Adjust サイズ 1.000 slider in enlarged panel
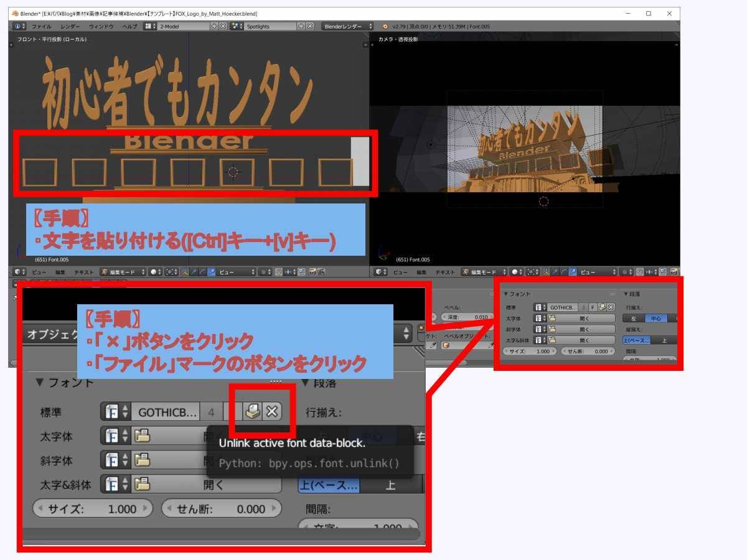This screenshot has height=560, width=747. click(92, 509)
